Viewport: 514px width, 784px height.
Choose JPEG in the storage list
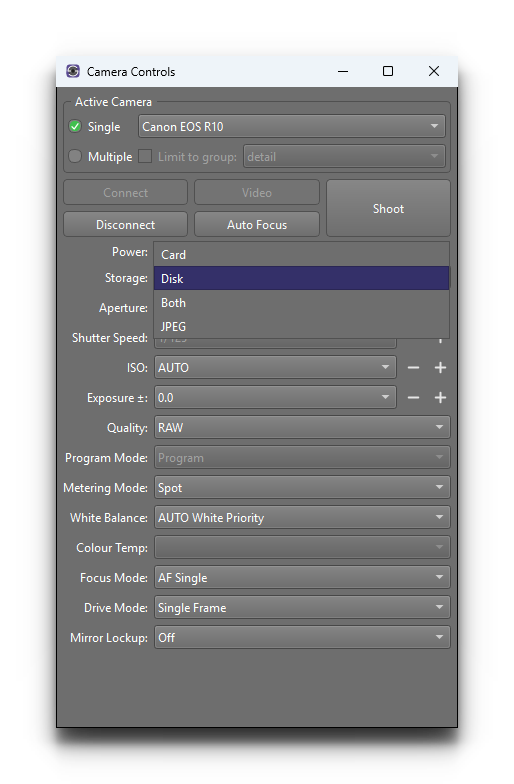(x=302, y=326)
